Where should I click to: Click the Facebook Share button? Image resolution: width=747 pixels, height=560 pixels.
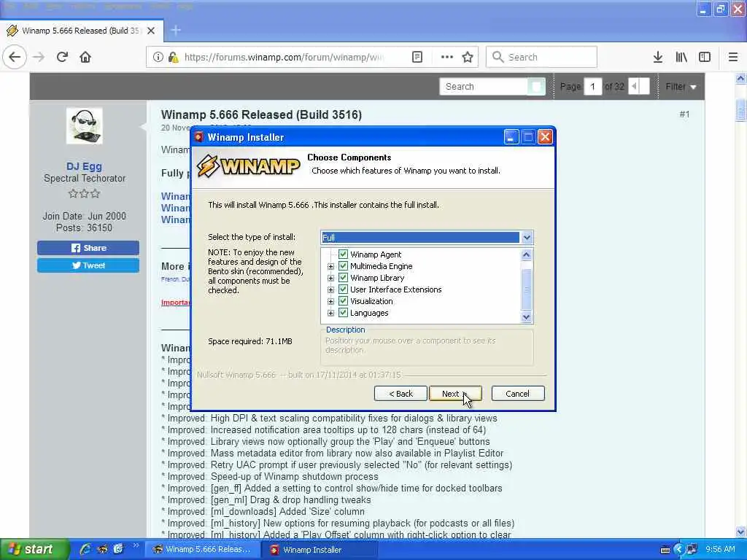pos(88,248)
